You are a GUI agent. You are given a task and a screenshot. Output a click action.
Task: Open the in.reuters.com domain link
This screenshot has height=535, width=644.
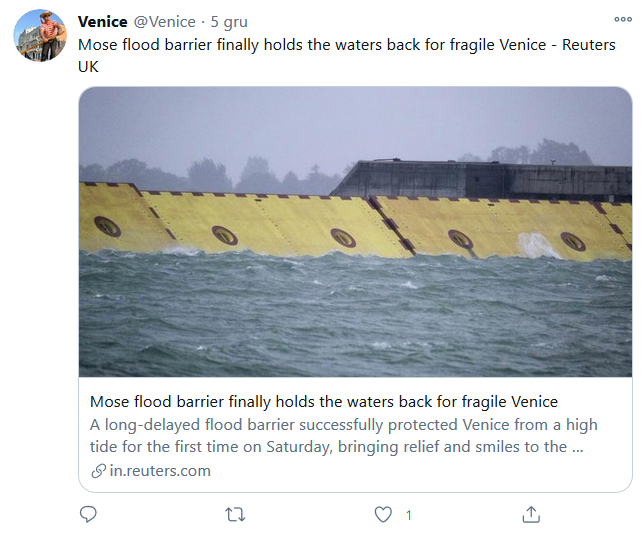tap(160, 471)
